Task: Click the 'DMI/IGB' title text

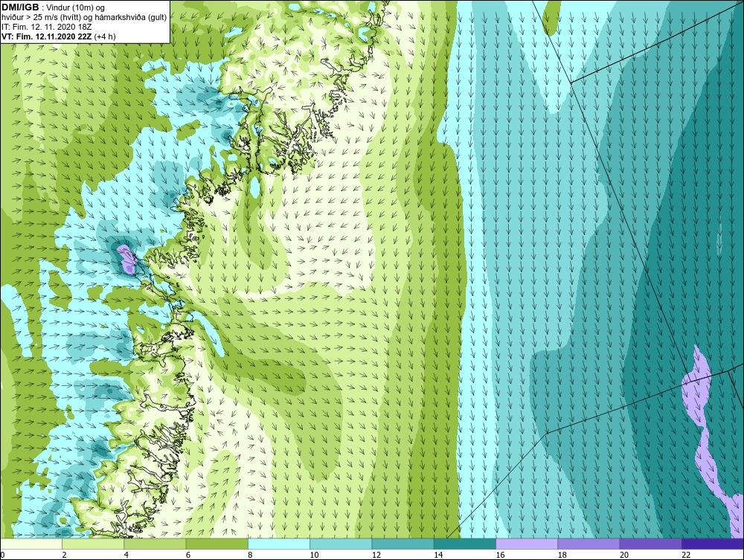Action: click(20, 7)
